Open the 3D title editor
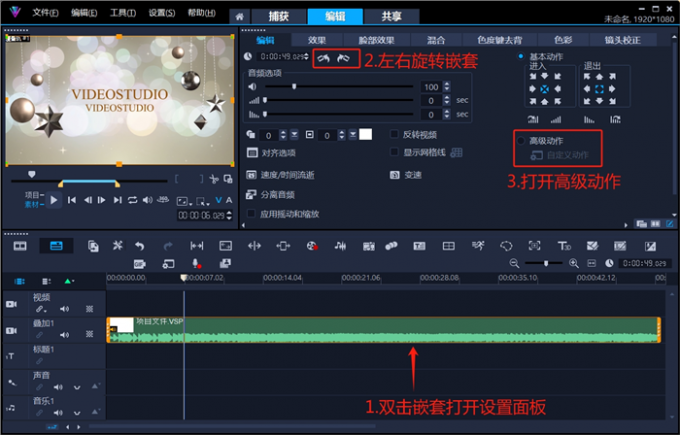The width and height of the screenshot is (680, 435). point(564,246)
